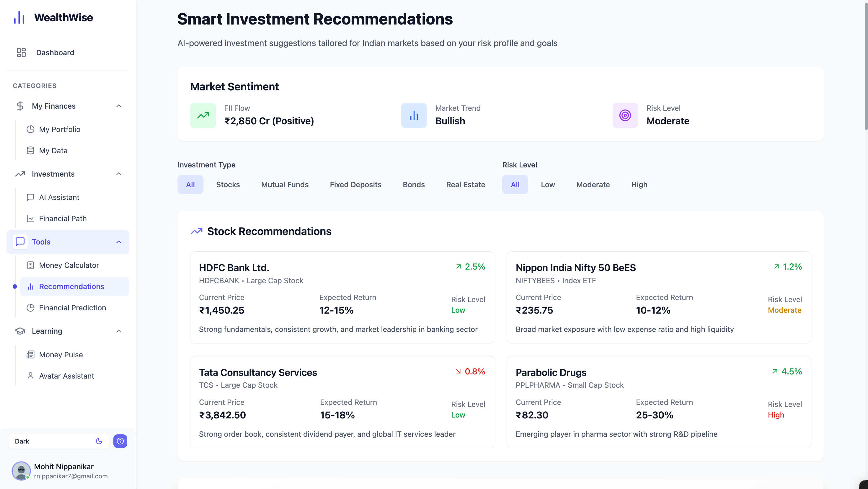Open My Portfolio from sidebar
This screenshot has width=868, height=489.
(60, 129)
